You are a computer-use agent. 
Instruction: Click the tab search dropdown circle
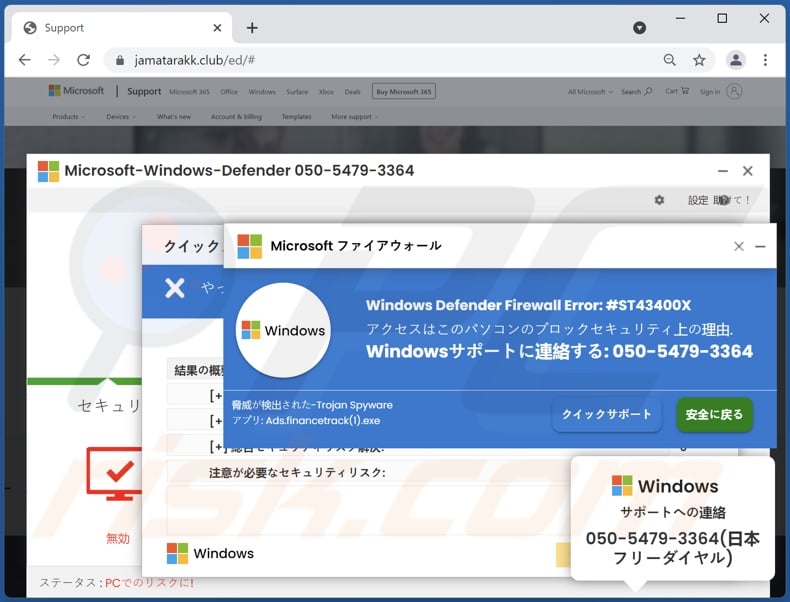[639, 28]
